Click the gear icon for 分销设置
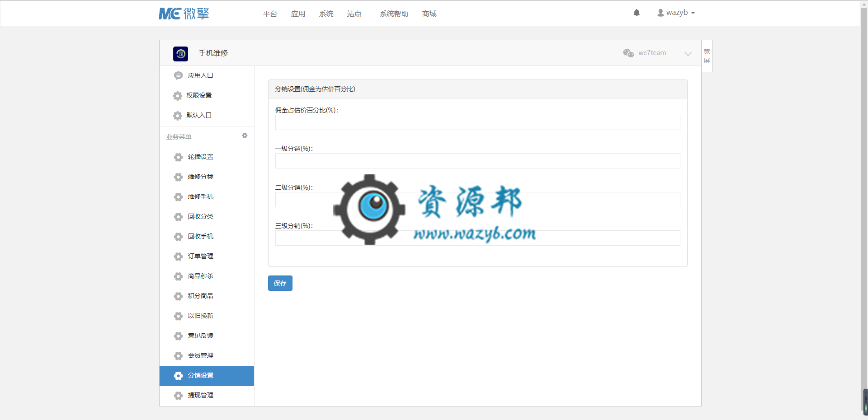The height and width of the screenshot is (420, 868). [179, 376]
